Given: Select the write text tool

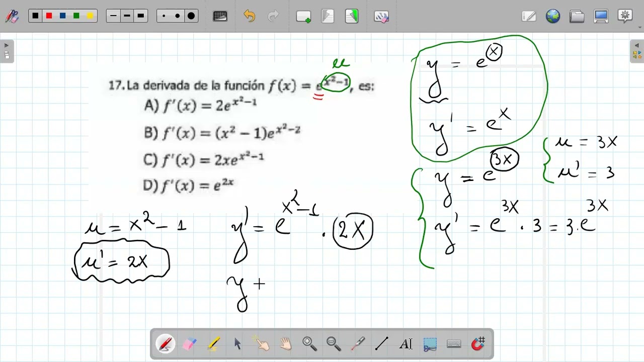Looking at the screenshot, I should 406,344.
